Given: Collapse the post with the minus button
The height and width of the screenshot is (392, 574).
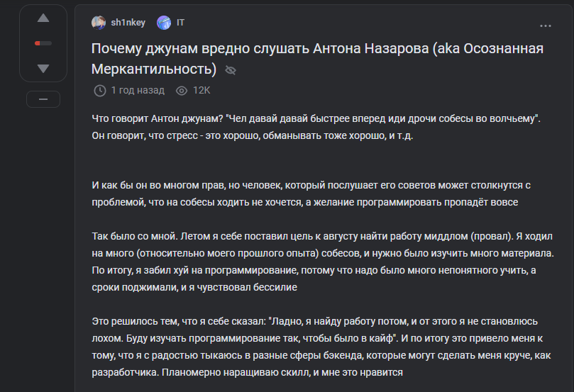Looking at the screenshot, I should coord(43,100).
